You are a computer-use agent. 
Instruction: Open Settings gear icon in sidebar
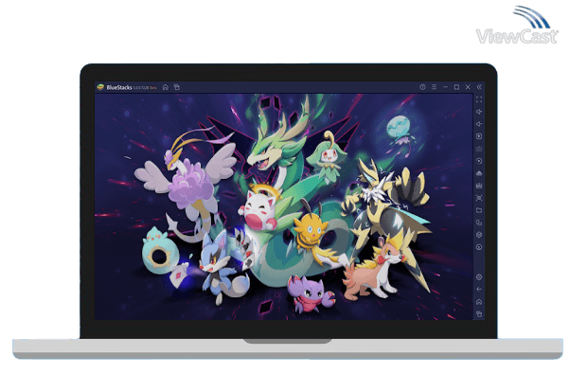point(479,277)
